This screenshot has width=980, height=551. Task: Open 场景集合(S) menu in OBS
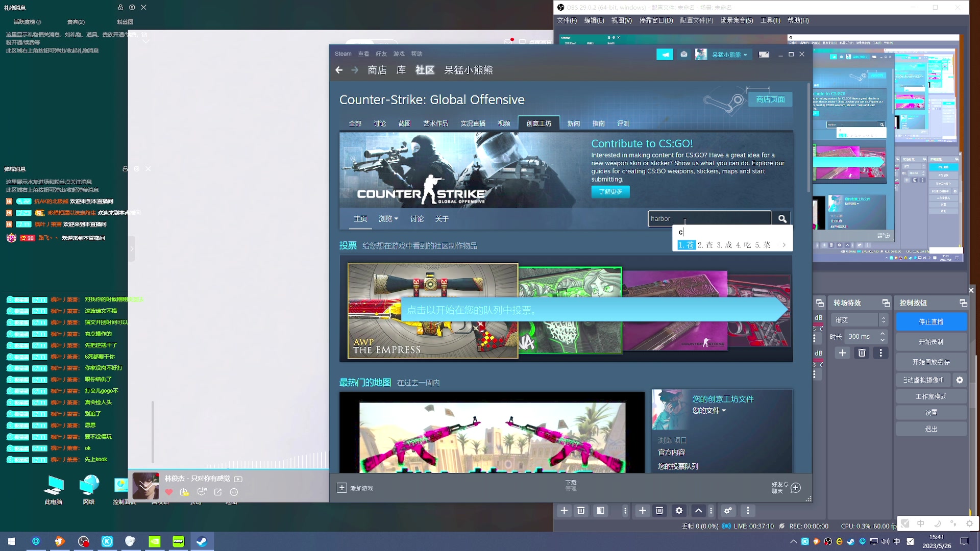click(x=737, y=20)
